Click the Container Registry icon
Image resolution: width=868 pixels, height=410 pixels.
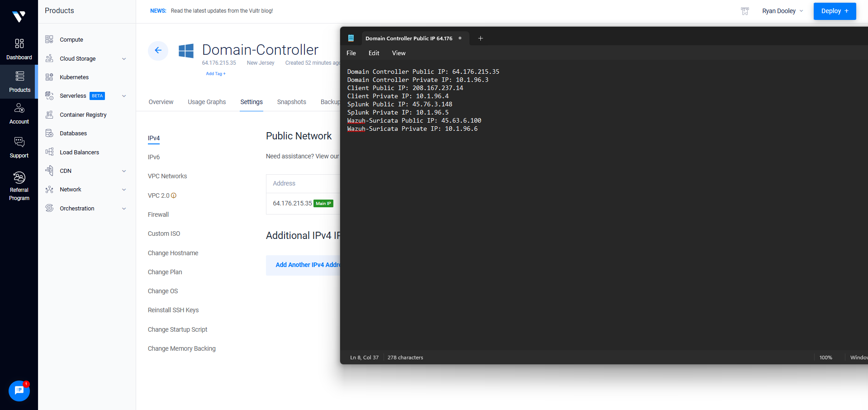pyautogui.click(x=49, y=114)
